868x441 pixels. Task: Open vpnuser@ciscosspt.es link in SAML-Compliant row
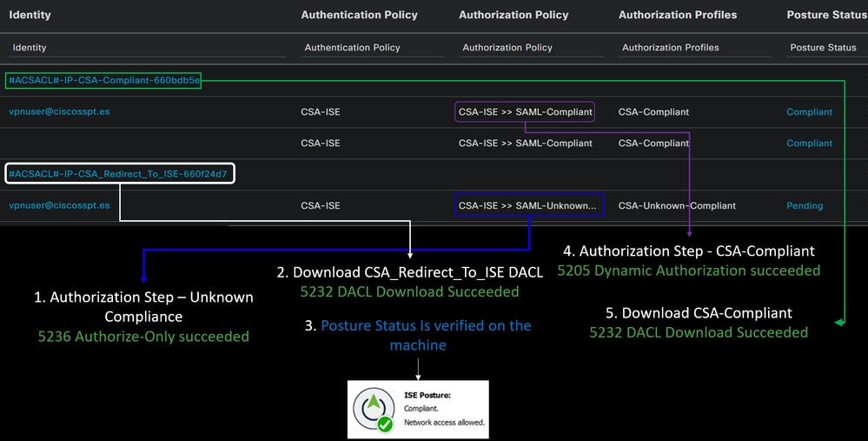pyautogui.click(x=59, y=111)
